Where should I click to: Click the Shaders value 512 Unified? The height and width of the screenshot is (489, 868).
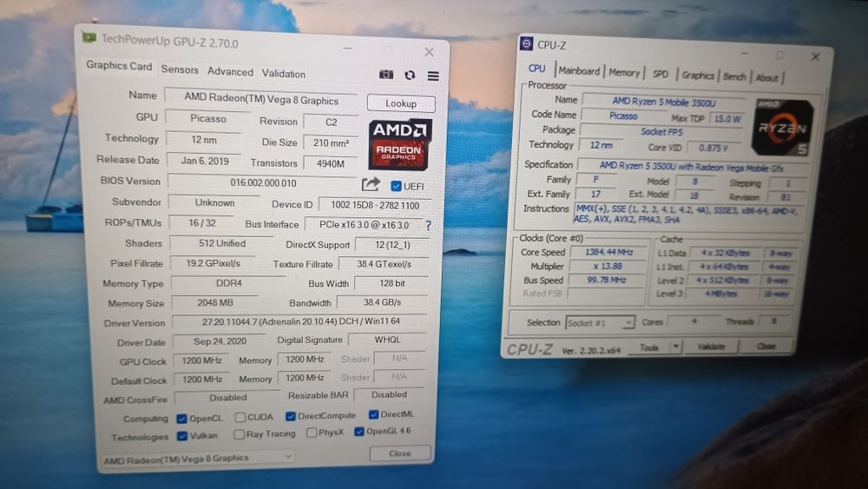[x=222, y=243]
